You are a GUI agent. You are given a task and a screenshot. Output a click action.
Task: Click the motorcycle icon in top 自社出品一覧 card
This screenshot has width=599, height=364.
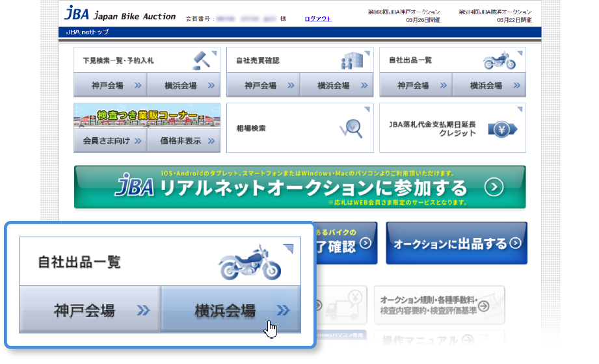pyautogui.click(x=499, y=60)
